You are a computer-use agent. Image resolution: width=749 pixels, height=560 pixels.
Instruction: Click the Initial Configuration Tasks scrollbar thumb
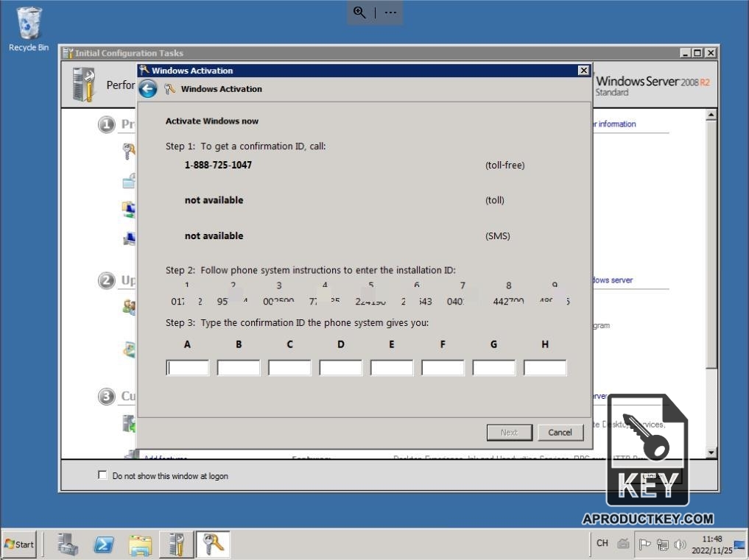tap(711, 244)
